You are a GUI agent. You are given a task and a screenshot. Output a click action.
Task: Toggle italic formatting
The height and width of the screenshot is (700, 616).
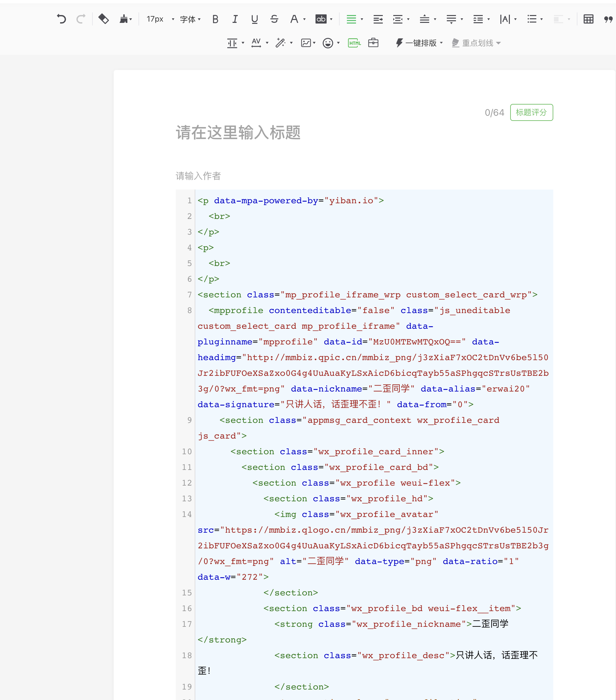tap(235, 19)
